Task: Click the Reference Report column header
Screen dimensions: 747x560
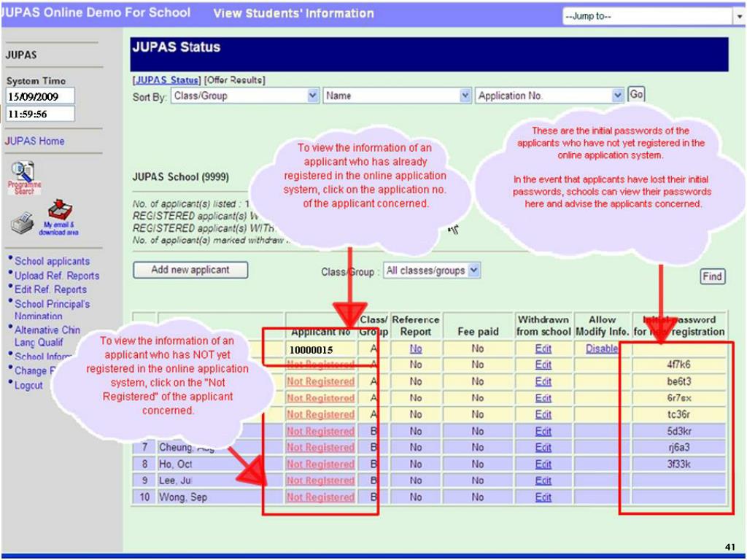Action: click(x=415, y=326)
